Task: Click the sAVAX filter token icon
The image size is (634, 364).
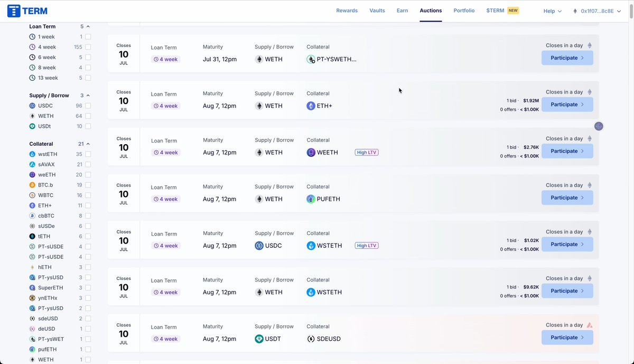Action: (x=33, y=164)
